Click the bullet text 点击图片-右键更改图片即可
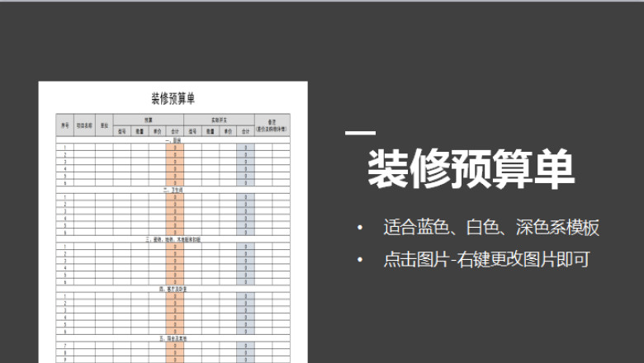 click(486, 259)
